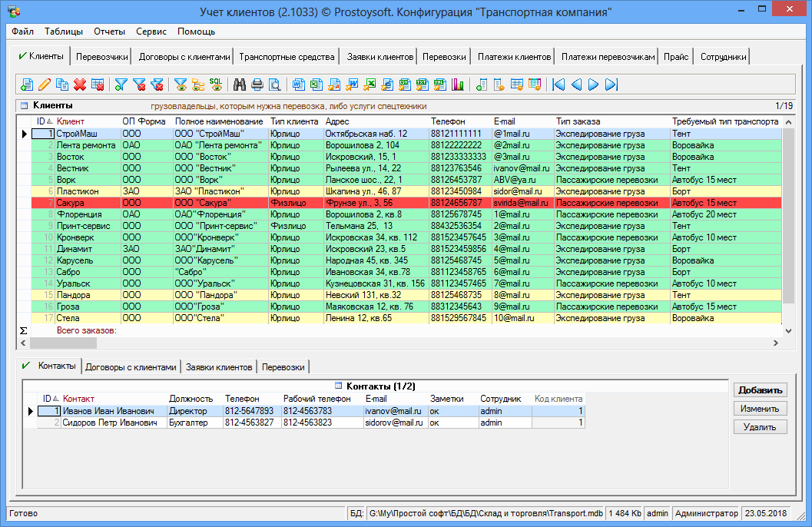Go to the next record arrow

click(594, 85)
